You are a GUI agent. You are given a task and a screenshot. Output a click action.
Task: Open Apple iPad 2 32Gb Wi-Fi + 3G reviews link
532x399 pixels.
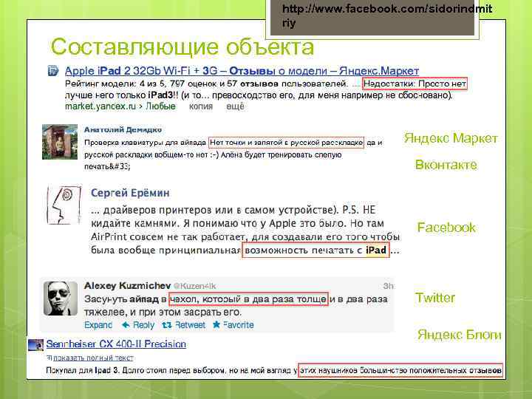(242, 71)
